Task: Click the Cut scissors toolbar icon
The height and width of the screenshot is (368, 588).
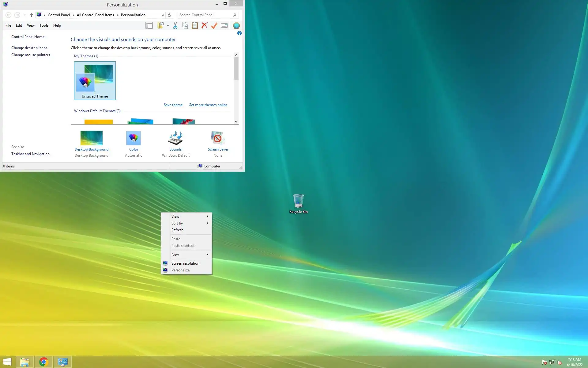Action: 175,25
